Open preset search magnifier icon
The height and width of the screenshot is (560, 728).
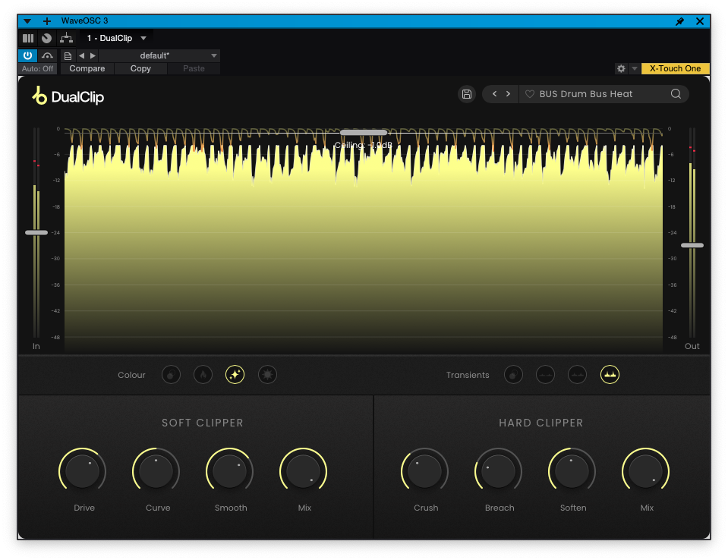tap(676, 94)
